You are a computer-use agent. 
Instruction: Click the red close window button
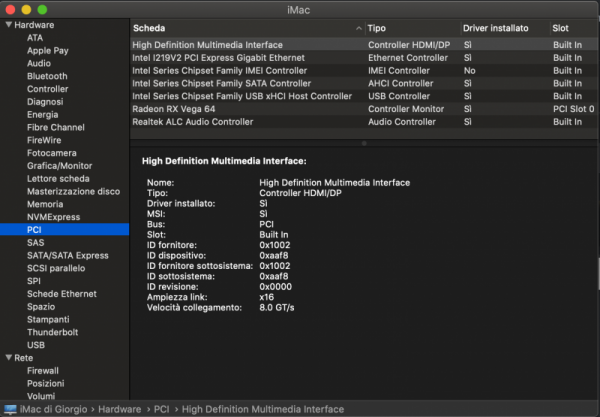11,9
